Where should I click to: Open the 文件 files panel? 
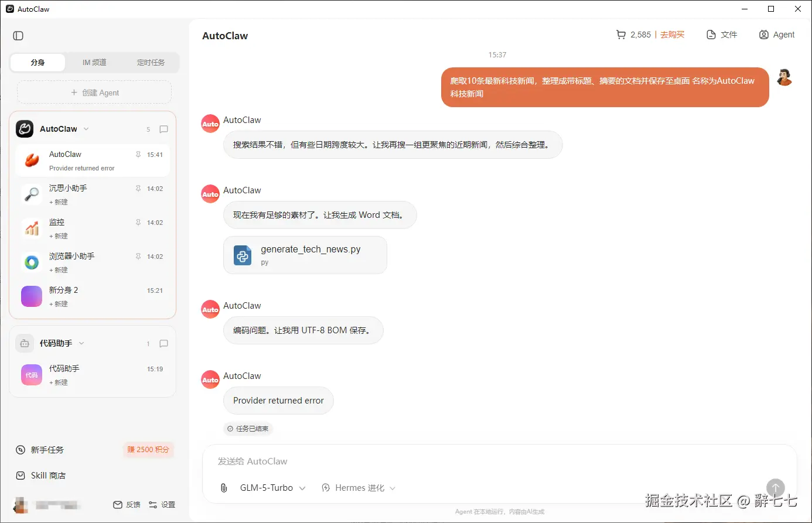[x=722, y=35]
